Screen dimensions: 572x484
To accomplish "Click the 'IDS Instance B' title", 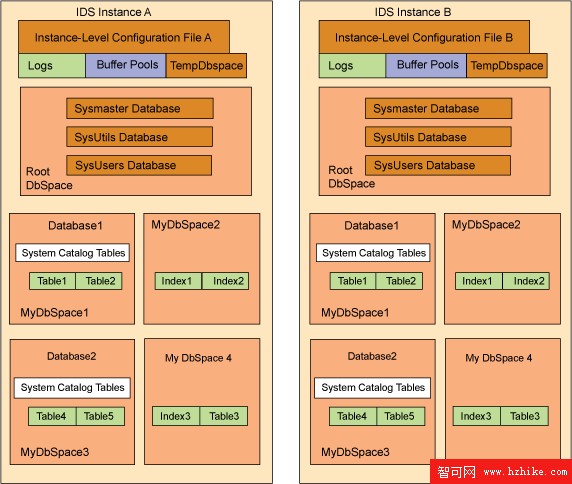I will point(413,12).
